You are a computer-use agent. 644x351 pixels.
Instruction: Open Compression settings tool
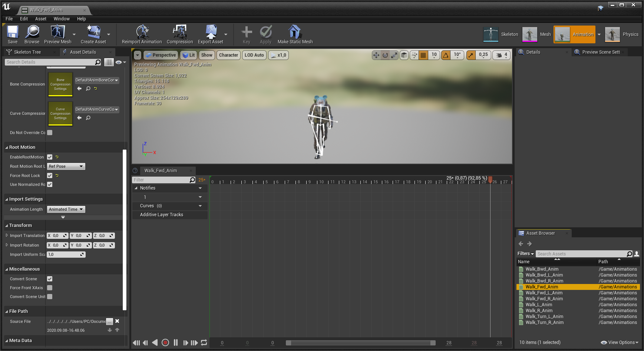point(180,34)
